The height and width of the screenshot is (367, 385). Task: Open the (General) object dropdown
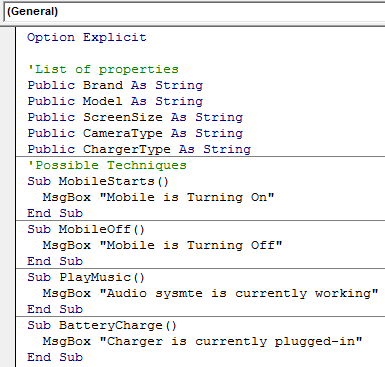194,12
